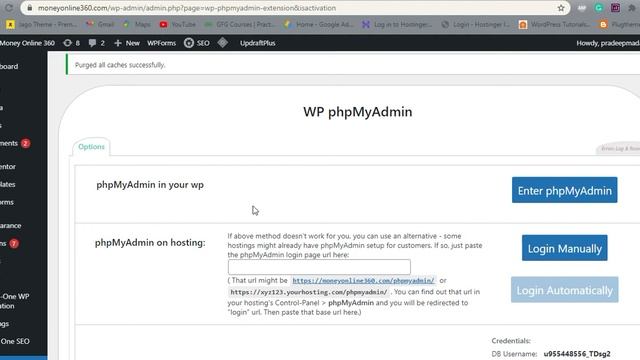Open the GFG Courses bookmark
Screen dimensions: 640x360
(x=240, y=24)
